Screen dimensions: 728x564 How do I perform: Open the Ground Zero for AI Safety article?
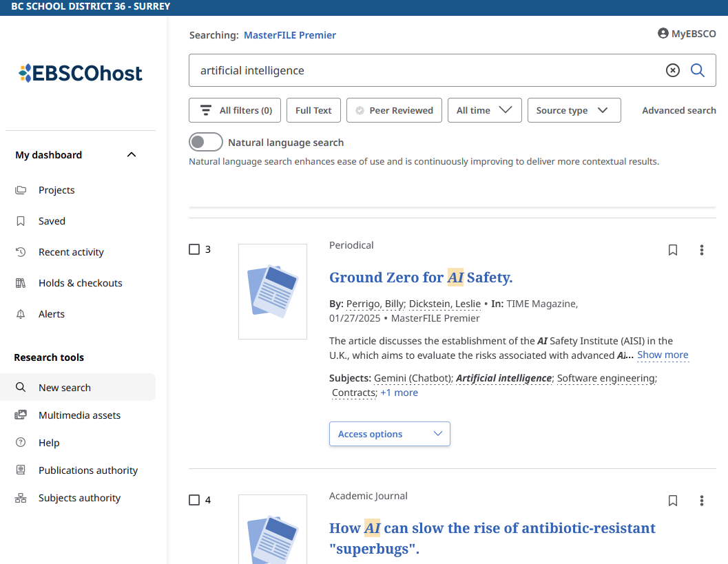[x=421, y=277]
